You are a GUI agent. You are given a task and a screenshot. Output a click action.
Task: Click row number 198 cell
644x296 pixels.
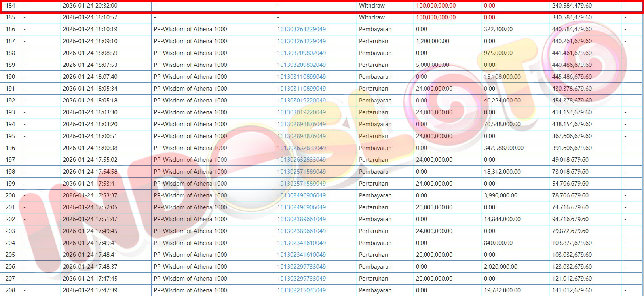pyautogui.click(x=10, y=172)
